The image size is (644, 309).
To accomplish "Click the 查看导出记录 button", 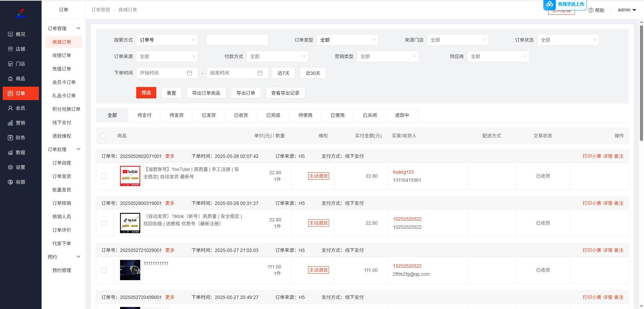I will pyautogui.click(x=285, y=93).
